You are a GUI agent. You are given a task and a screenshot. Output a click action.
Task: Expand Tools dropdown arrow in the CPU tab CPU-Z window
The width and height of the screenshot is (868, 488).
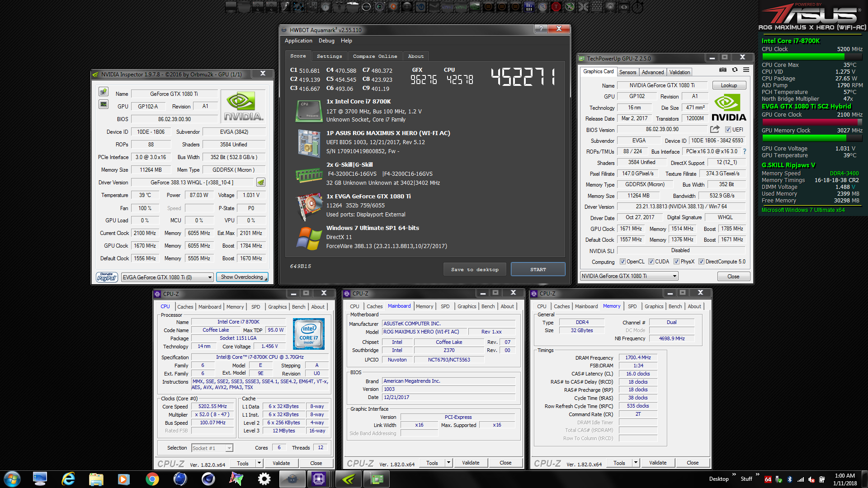pos(259,463)
